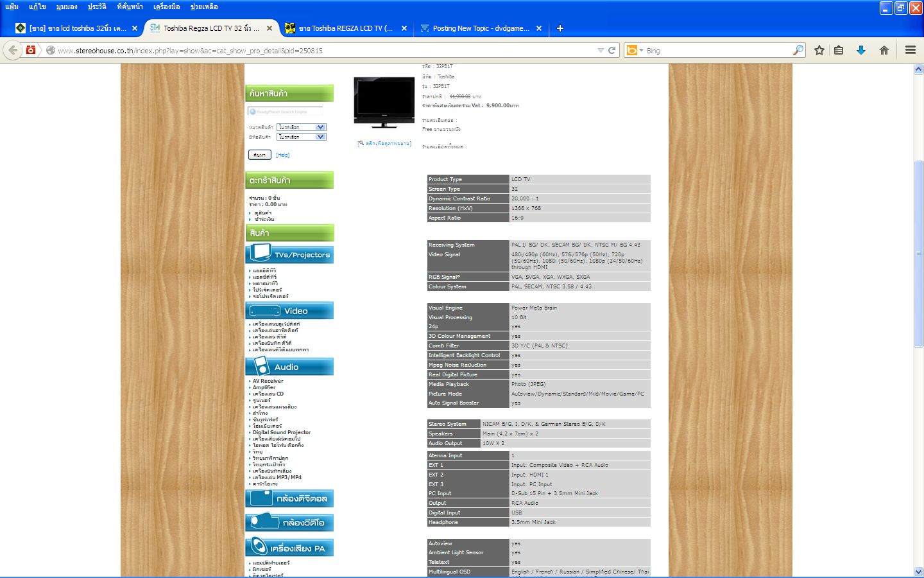Reload the page with the refresh icon
Screen dimensions: 924x578
[612, 50]
